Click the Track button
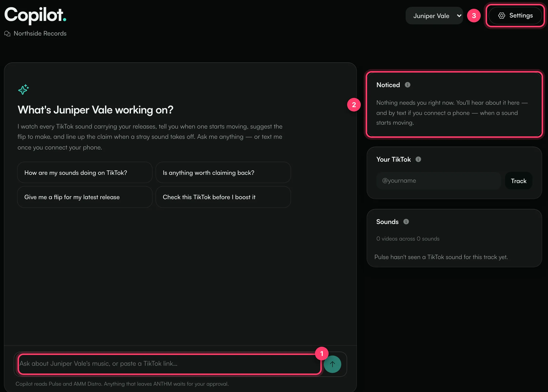Screen dimensions: 548x392 [x=519, y=181]
